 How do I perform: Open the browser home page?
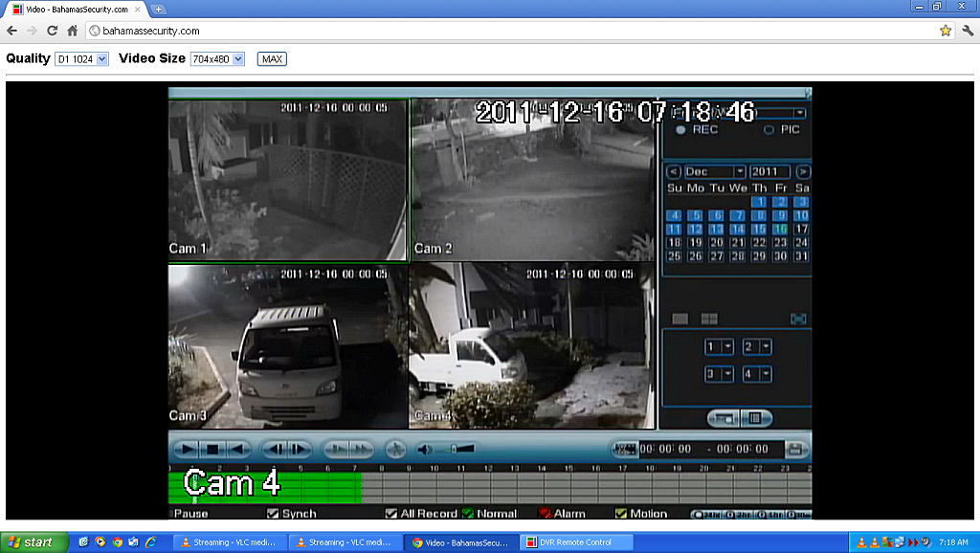(73, 31)
